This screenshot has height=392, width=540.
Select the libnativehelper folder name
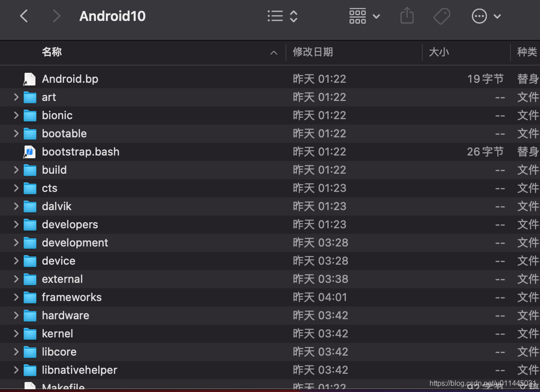tap(80, 370)
